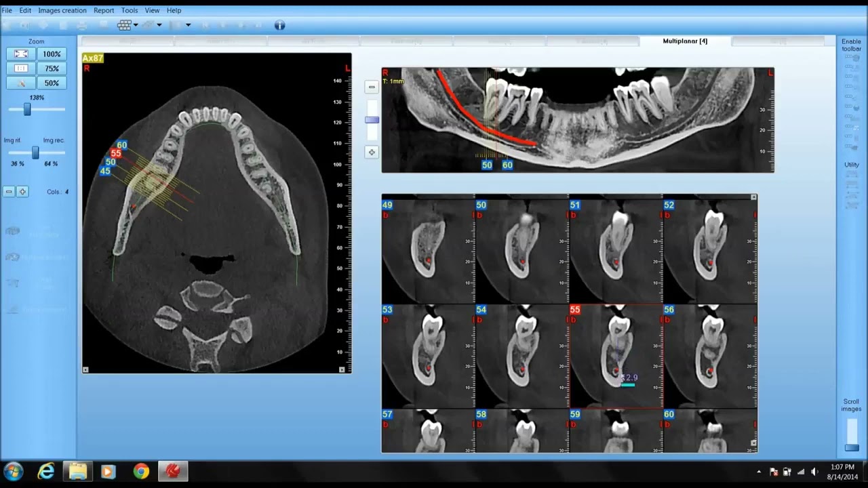Image resolution: width=868 pixels, height=488 pixels.
Task: Click the 50 marker below the panoramic view
Action: [487, 165]
